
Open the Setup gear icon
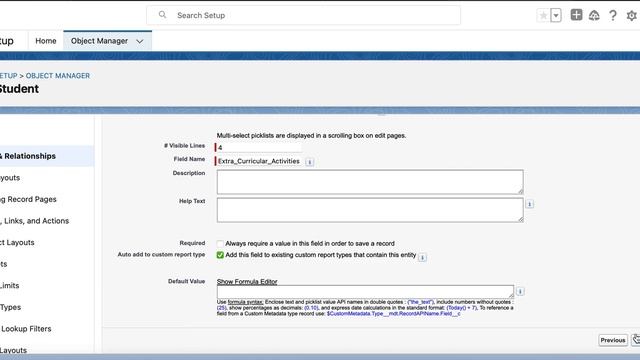[x=631, y=16]
